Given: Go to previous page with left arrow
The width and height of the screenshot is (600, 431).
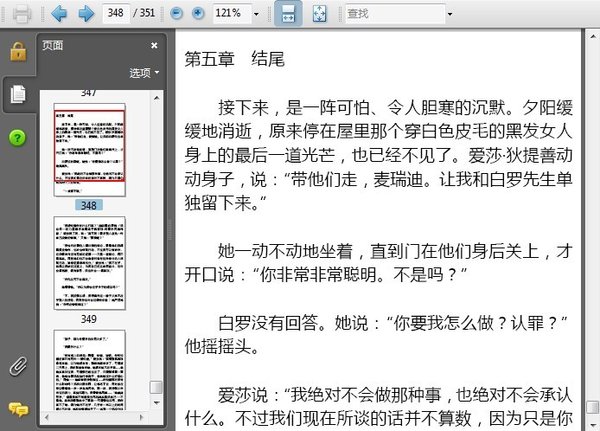Looking at the screenshot, I should (x=59, y=13).
